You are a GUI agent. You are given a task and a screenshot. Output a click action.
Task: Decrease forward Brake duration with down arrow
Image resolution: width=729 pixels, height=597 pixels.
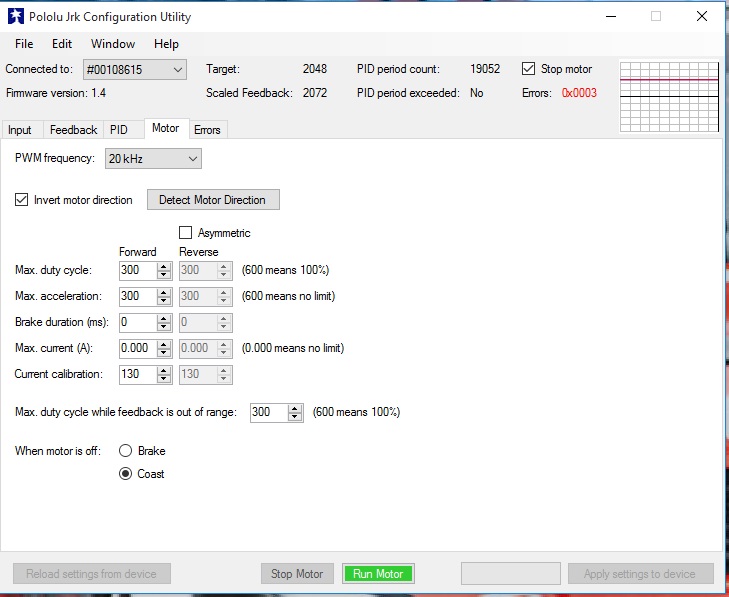[x=164, y=327]
